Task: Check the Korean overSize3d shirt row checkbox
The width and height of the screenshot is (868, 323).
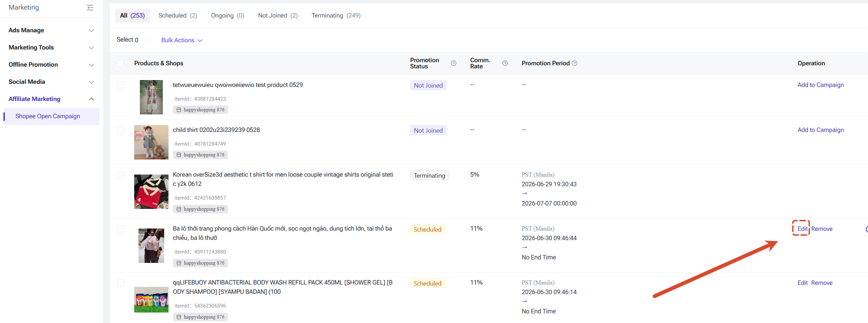Action: tap(120, 175)
